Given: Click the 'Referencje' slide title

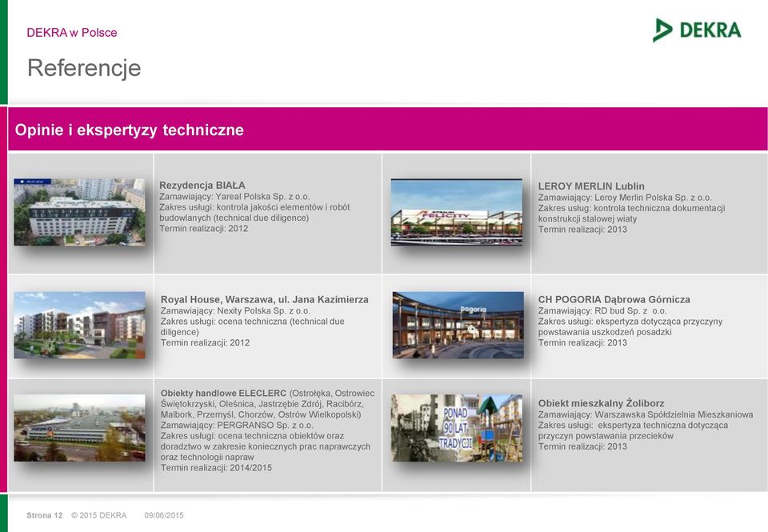Looking at the screenshot, I should pos(84,68).
